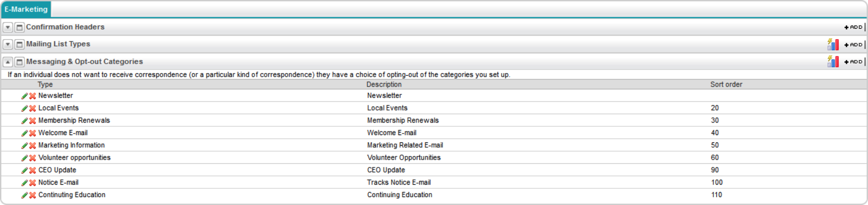Edit the Continuting Education entry
Viewport: 868px width, 205px height.
24,195
